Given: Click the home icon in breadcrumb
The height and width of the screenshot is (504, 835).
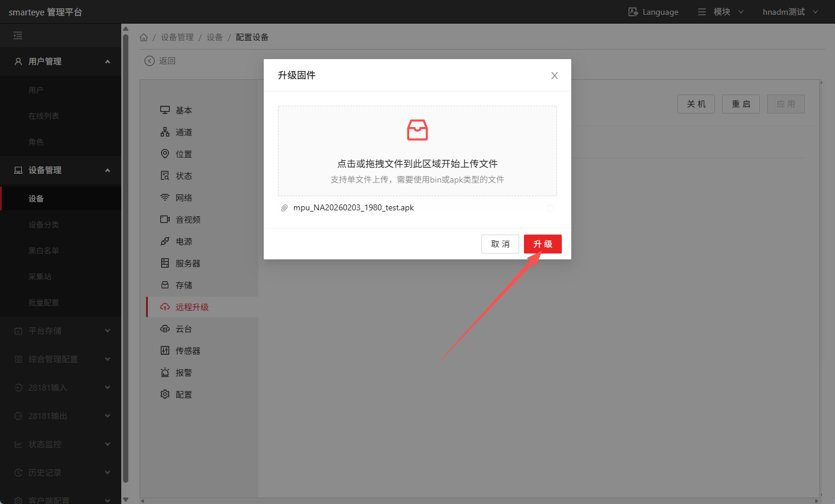Looking at the screenshot, I should point(144,37).
